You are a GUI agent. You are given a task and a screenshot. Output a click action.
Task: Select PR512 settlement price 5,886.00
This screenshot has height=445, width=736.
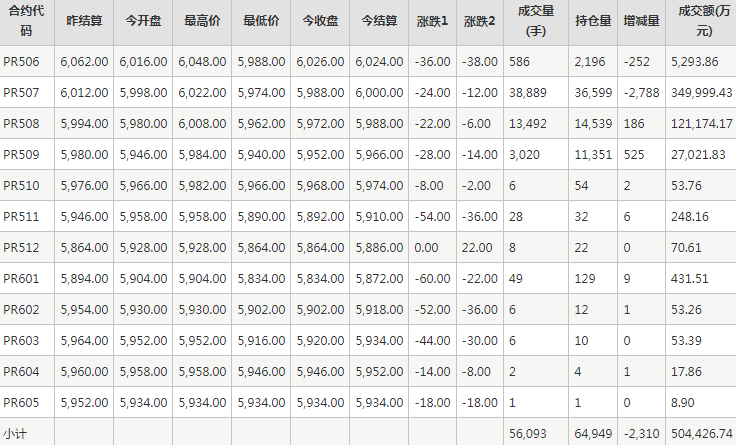click(379, 247)
